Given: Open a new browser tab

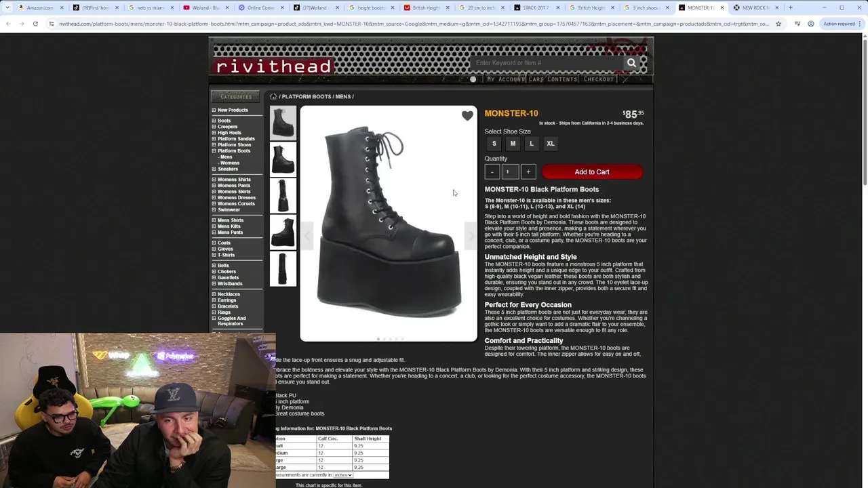Looking at the screenshot, I should click(790, 7).
